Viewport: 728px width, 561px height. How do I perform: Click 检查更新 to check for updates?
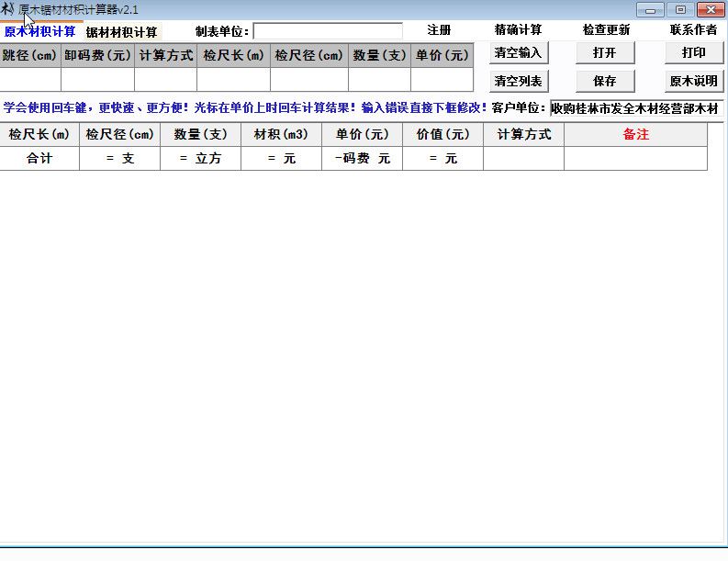pos(606,30)
